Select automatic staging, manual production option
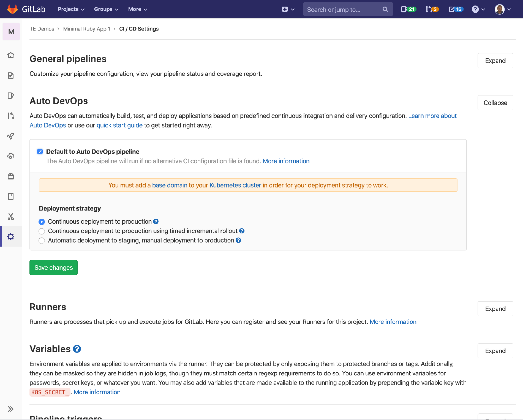 [42, 241]
